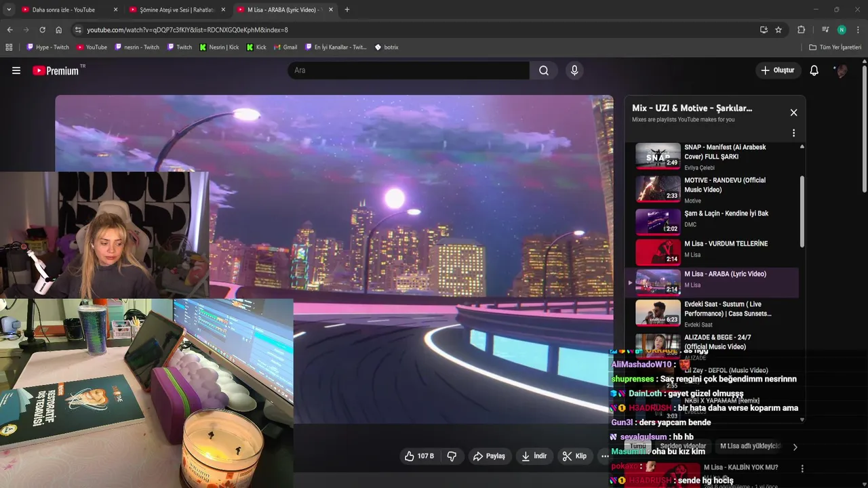Image resolution: width=868 pixels, height=488 pixels.
Task: Share the video via Paylaş
Action: [x=489, y=456]
